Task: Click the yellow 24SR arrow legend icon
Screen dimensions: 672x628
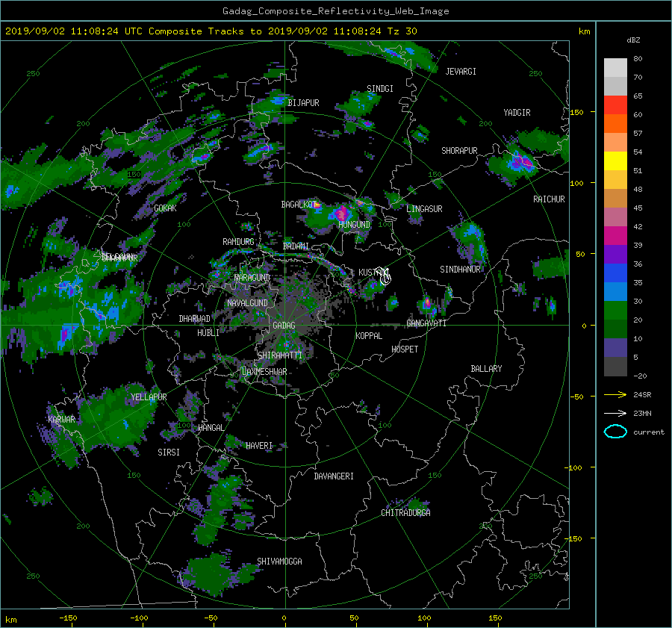Action: pyautogui.click(x=615, y=394)
